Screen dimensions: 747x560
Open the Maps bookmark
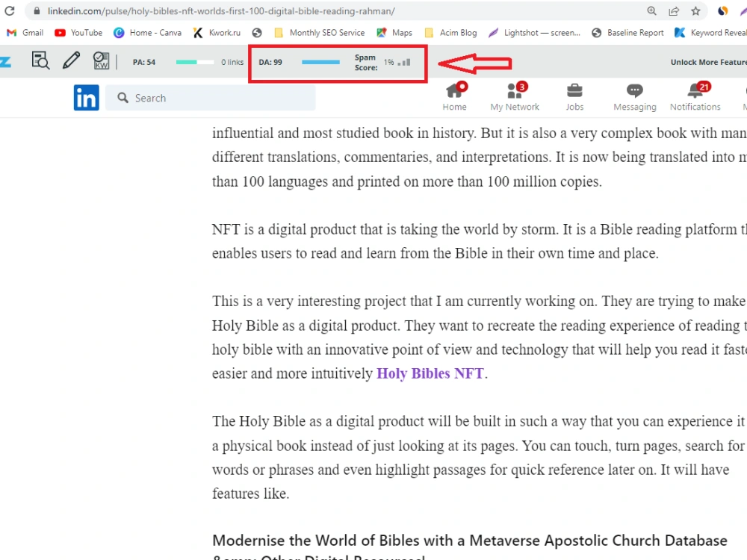pyautogui.click(x=394, y=32)
